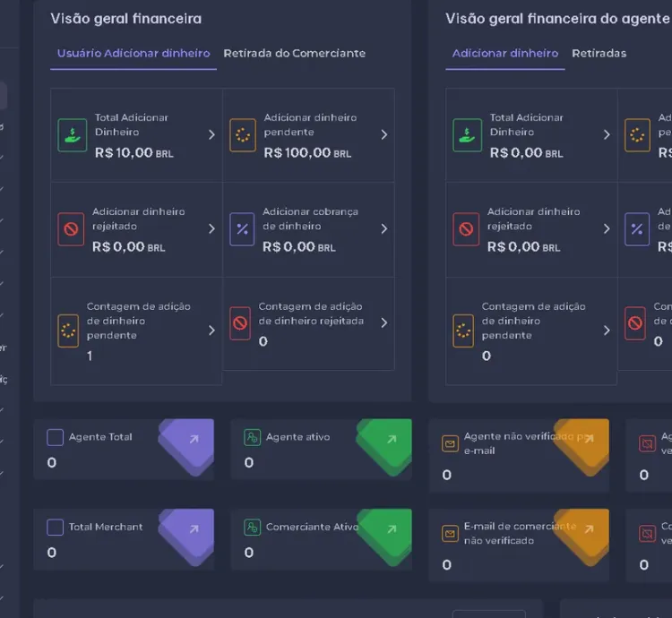This screenshot has width=672, height=618.
Task: Expand the chevron on the R$10,00 Total Adicionar card
Action: [x=211, y=135]
